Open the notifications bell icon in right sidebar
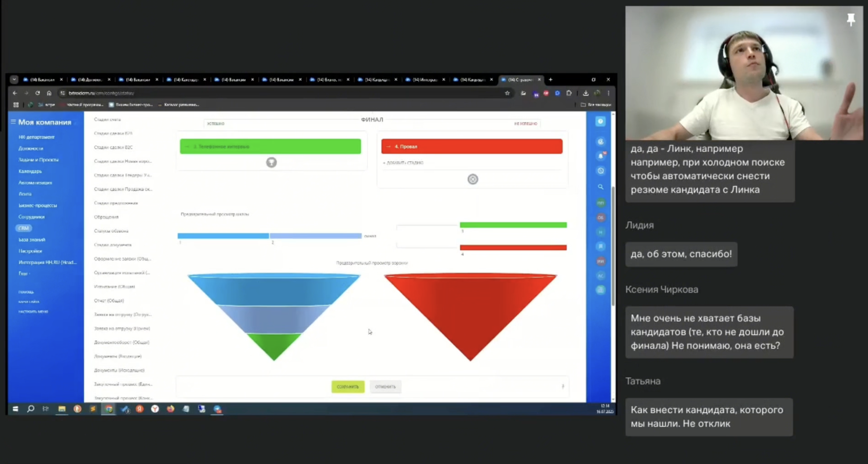Screen dimensions: 868x464 coord(601,156)
